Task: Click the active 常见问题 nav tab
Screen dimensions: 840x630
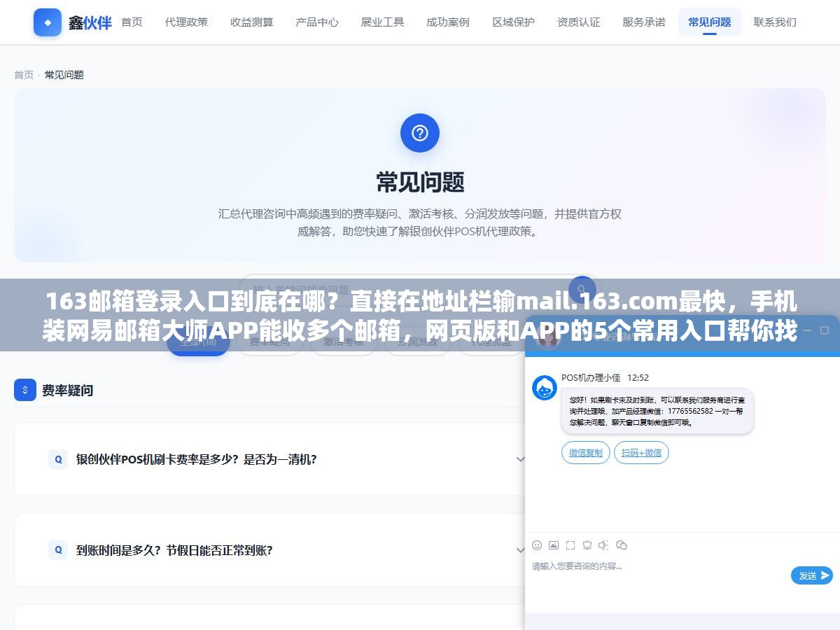Action: pyautogui.click(x=710, y=22)
